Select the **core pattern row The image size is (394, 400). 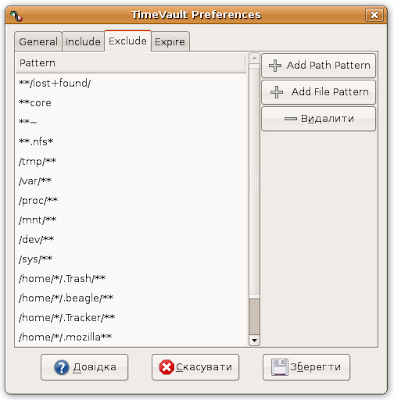pos(131,103)
